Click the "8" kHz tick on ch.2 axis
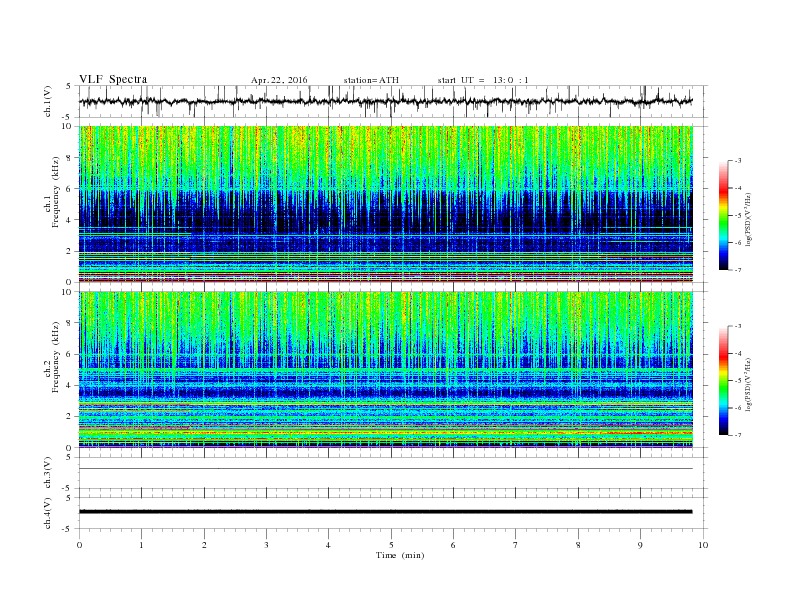The width and height of the screenshot is (792, 612). (x=69, y=323)
